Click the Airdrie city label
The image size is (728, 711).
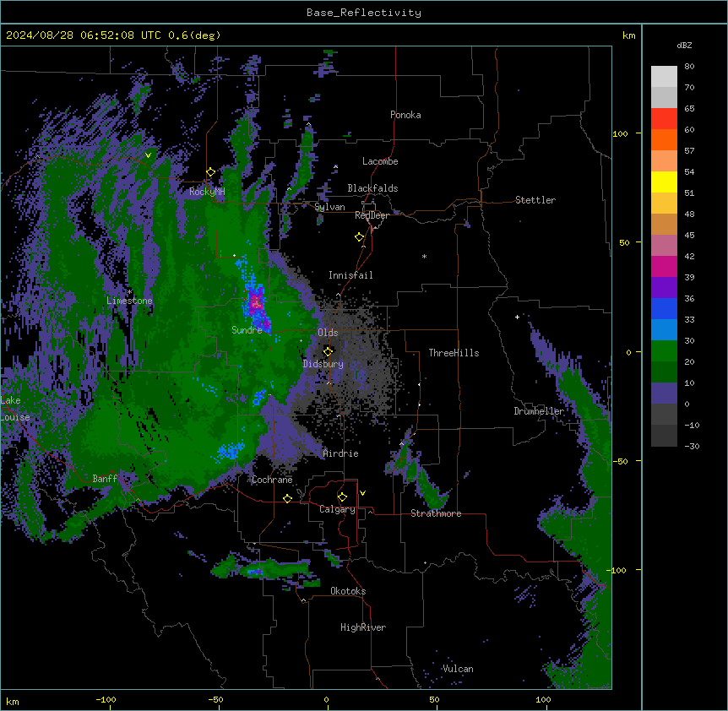(x=341, y=453)
